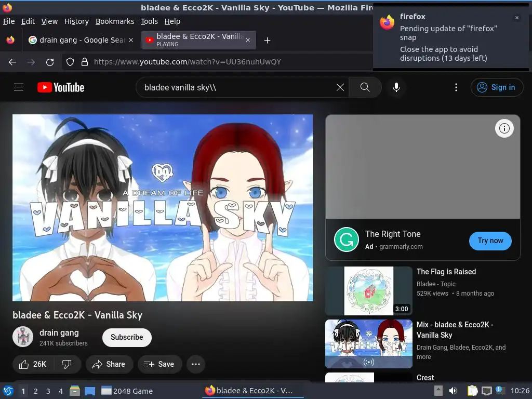Show desktop taskbar icon
The width and height of the screenshot is (532, 399).
pos(90,391)
